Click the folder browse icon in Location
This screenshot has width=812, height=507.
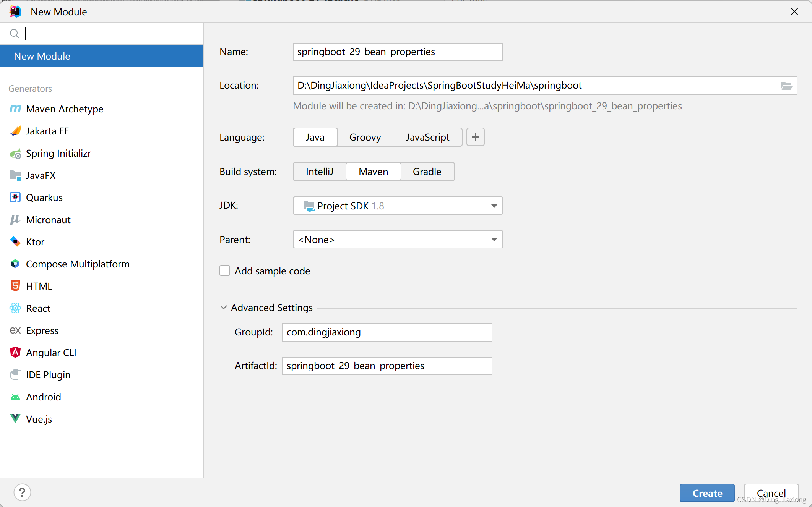pos(786,86)
